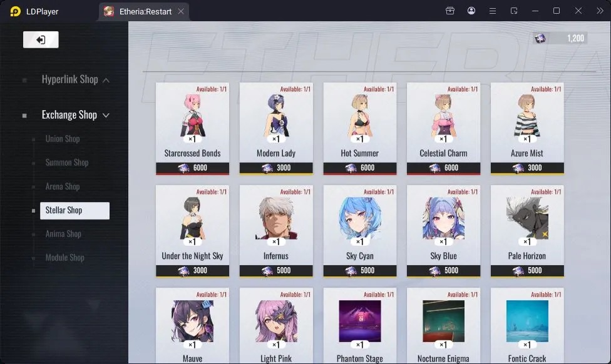Buy Celestial Charm for 6000

(443, 168)
